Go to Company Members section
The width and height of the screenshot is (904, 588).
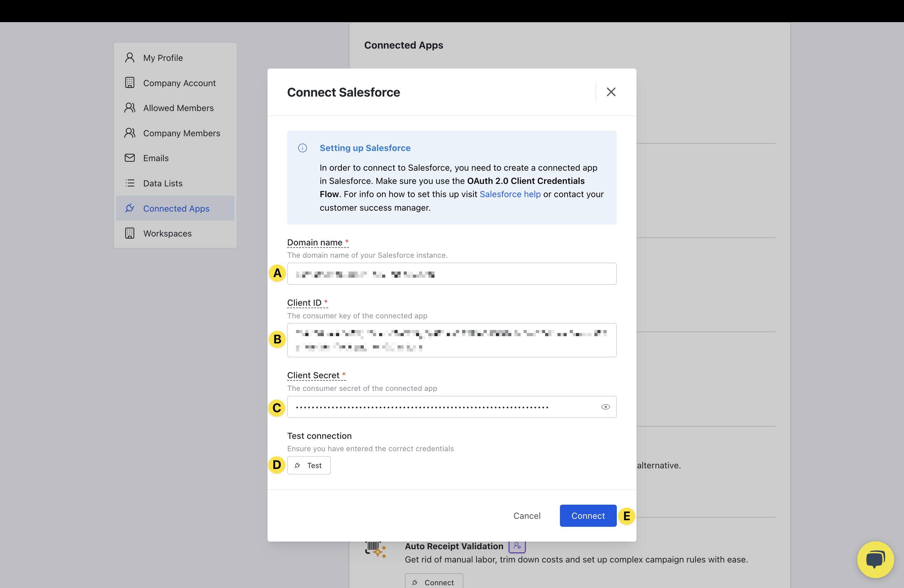click(x=181, y=133)
